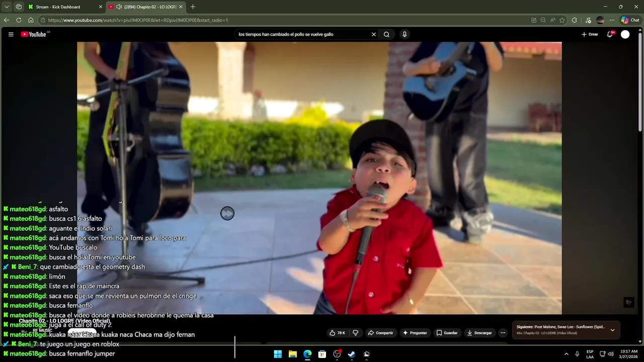Open the three-dot more actions menu

click(503, 333)
